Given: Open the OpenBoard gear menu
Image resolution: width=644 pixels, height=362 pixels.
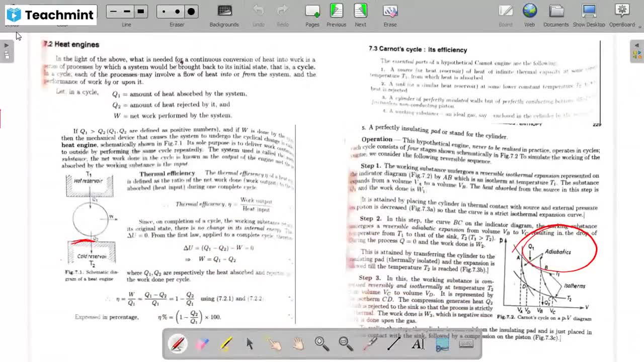Looking at the screenshot, I should click(x=622, y=16).
